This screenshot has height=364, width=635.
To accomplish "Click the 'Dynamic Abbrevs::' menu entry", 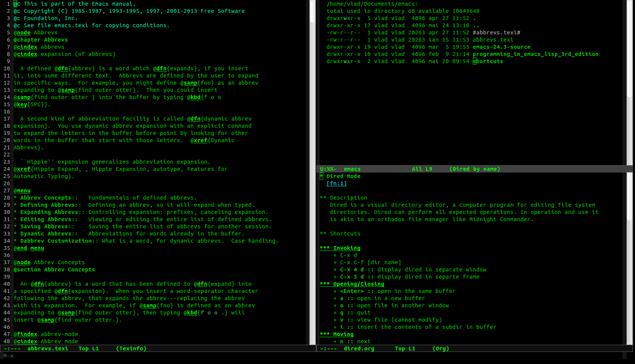I will tap(49, 234).
